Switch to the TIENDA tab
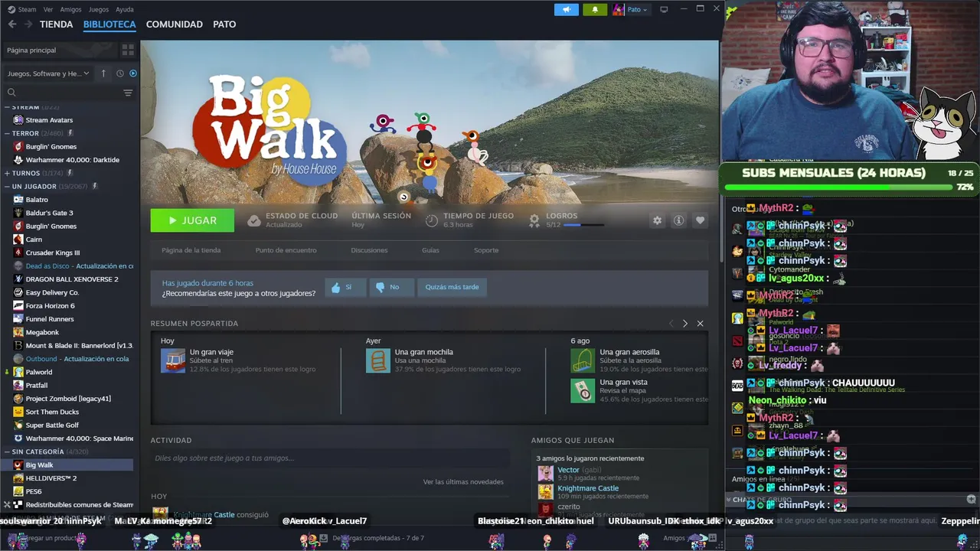980x551 pixels. pyautogui.click(x=57, y=24)
